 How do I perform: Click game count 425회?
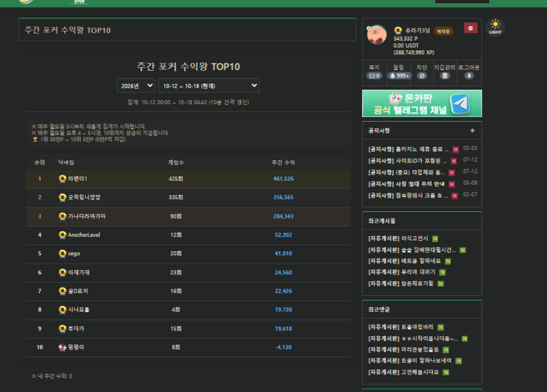[x=176, y=179]
